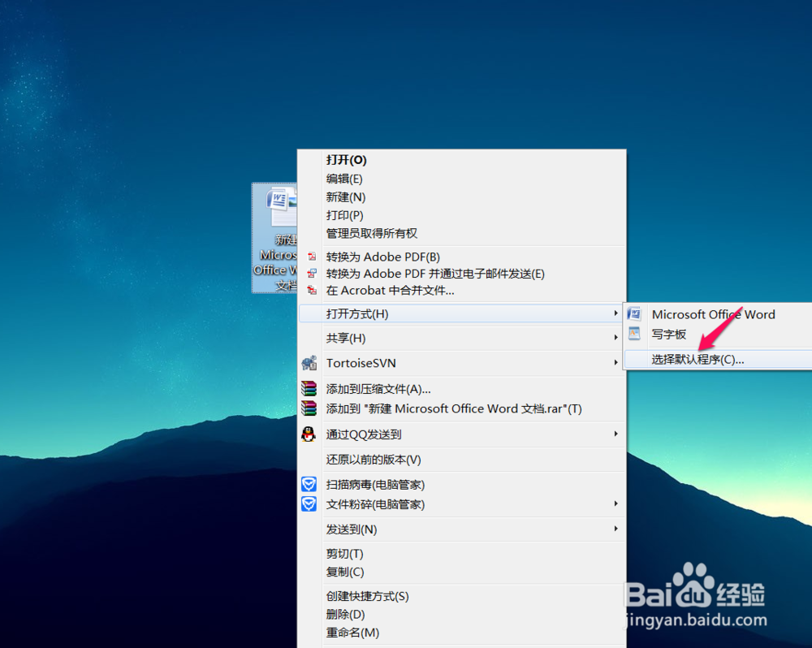The height and width of the screenshot is (648, 812).
Task: Choose 新建(N) from context menu
Action: 462,197
